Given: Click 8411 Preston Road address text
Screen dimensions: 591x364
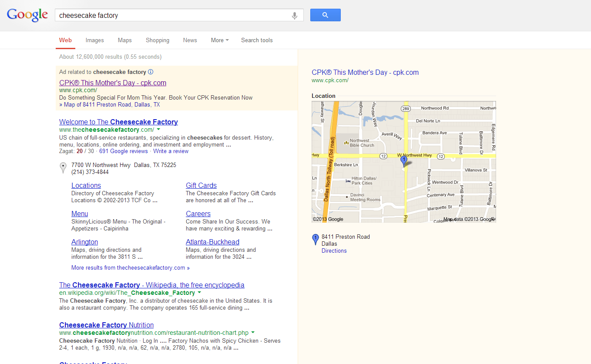Looking at the screenshot, I should [346, 237].
